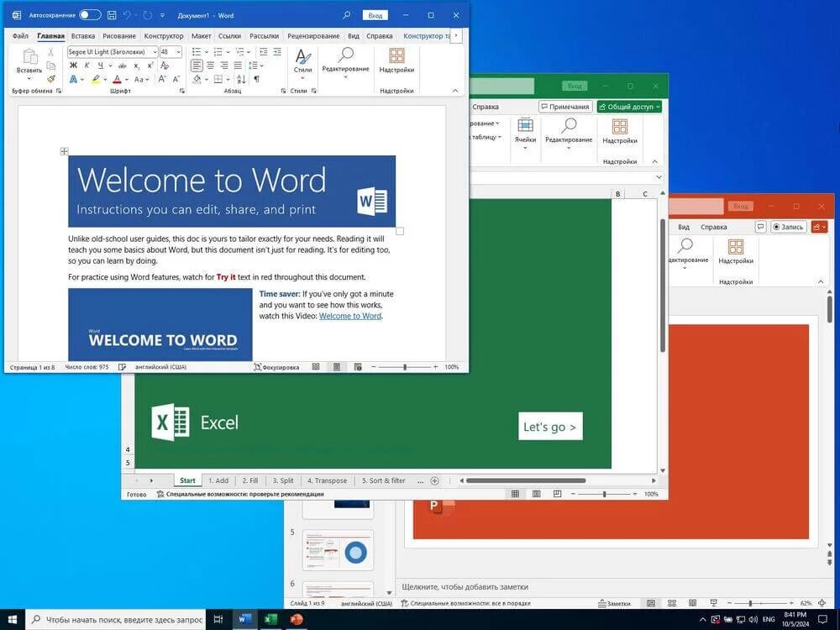Viewport: 840px width, 630px height.
Task: Open the Рисование ribbon tab in Word
Action: (x=119, y=36)
